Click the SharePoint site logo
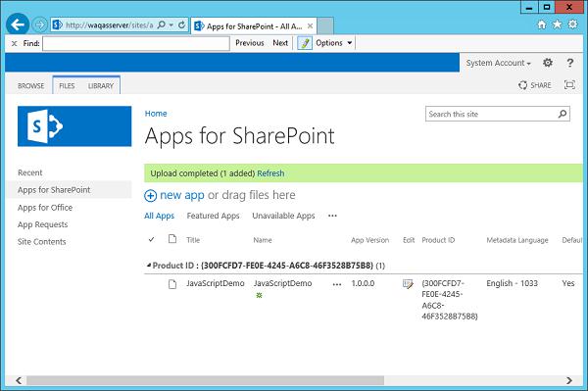The image size is (588, 391). [x=74, y=126]
